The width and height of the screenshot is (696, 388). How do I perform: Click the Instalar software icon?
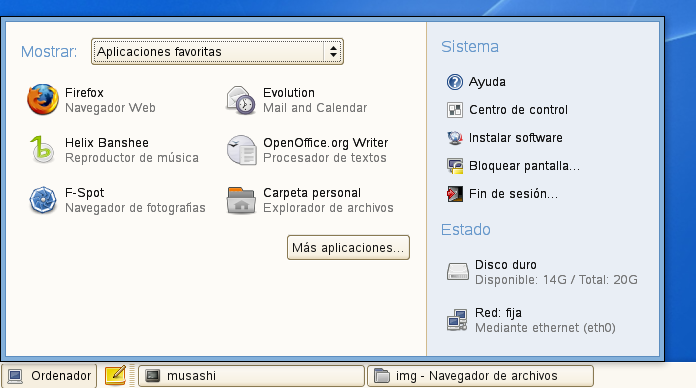455,138
